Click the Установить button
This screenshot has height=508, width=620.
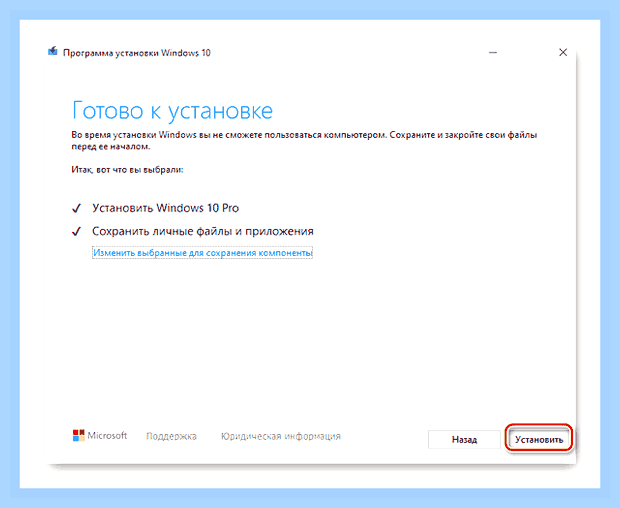(x=539, y=439)
